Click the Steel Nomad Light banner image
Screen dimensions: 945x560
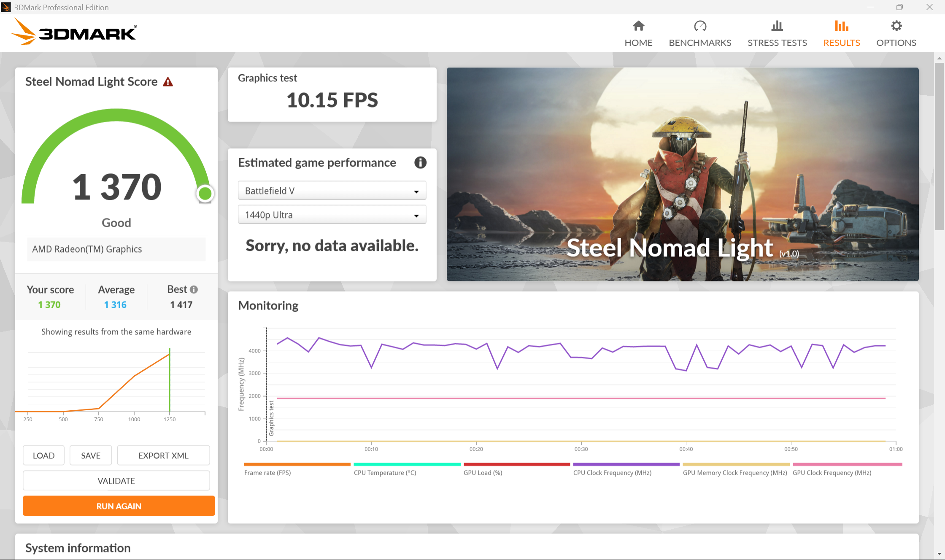(x=682, y=174)
